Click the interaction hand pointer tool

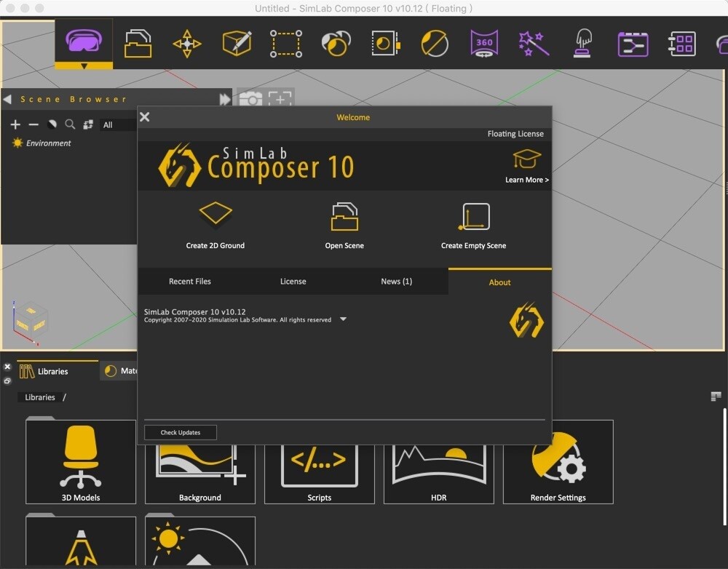coord(583,43)
